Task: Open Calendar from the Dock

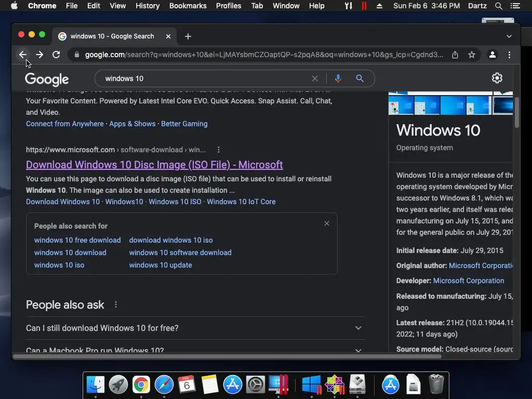Action: (187, 385)
